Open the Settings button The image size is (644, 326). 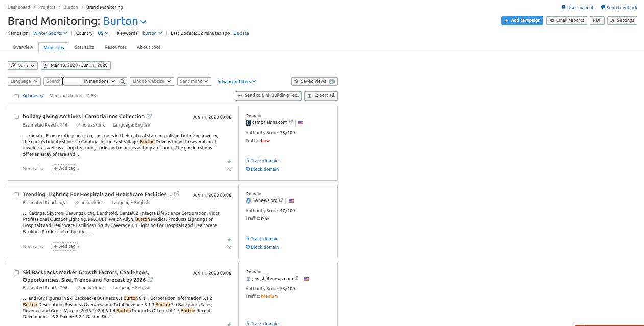[622, 20]
